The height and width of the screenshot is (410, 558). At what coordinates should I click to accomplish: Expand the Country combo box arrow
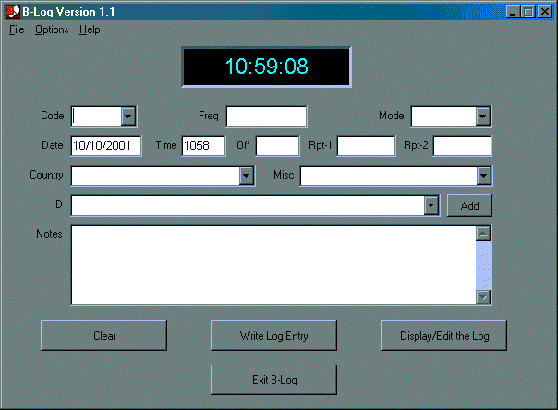point(246,175)
